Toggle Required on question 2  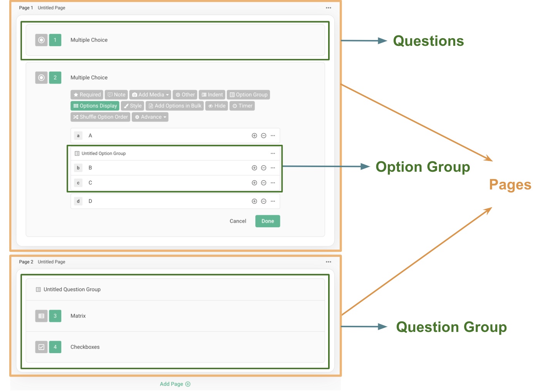pyautogui.click(x=87, y=94)
